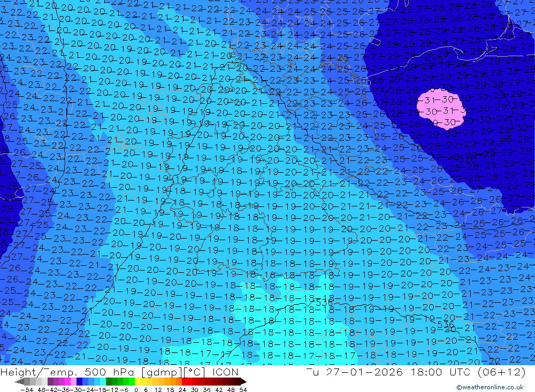The width and height of the screenshot is (535, 392).
Task: Click the '27-01-2026' date text
Action: (364, 372)
